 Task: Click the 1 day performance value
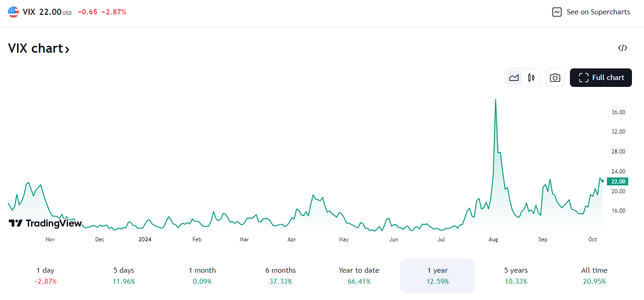[45, 281]
